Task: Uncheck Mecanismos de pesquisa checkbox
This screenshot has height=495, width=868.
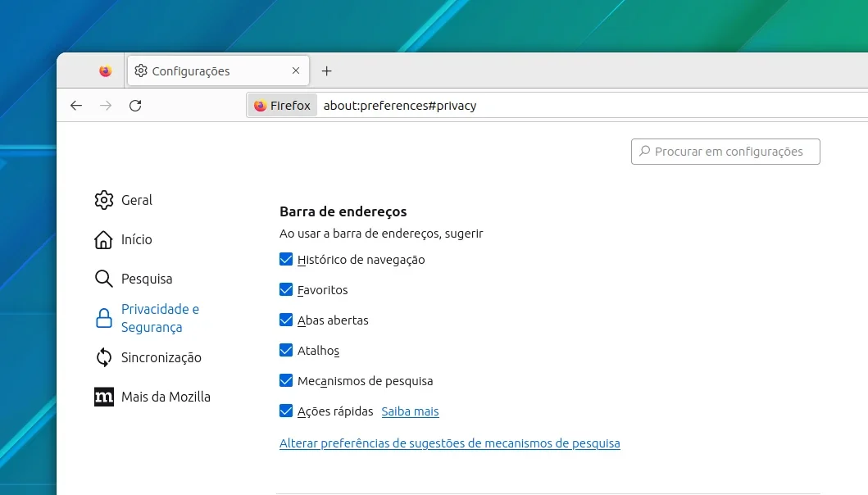Action: [286, 380]
